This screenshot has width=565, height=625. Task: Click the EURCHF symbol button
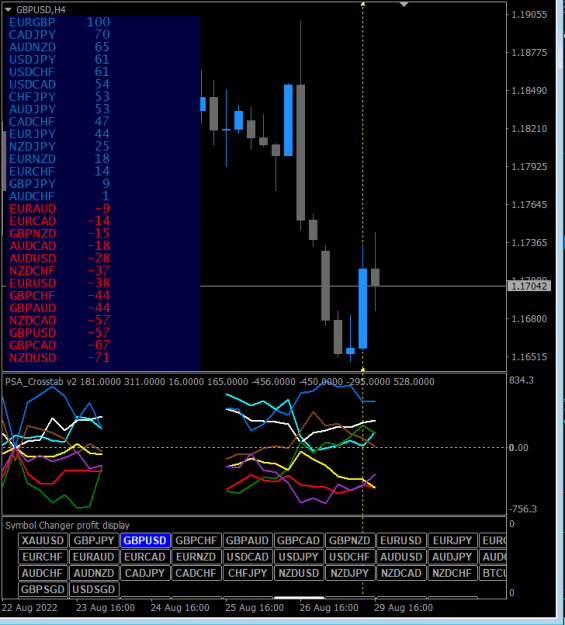tap(43, 557)
